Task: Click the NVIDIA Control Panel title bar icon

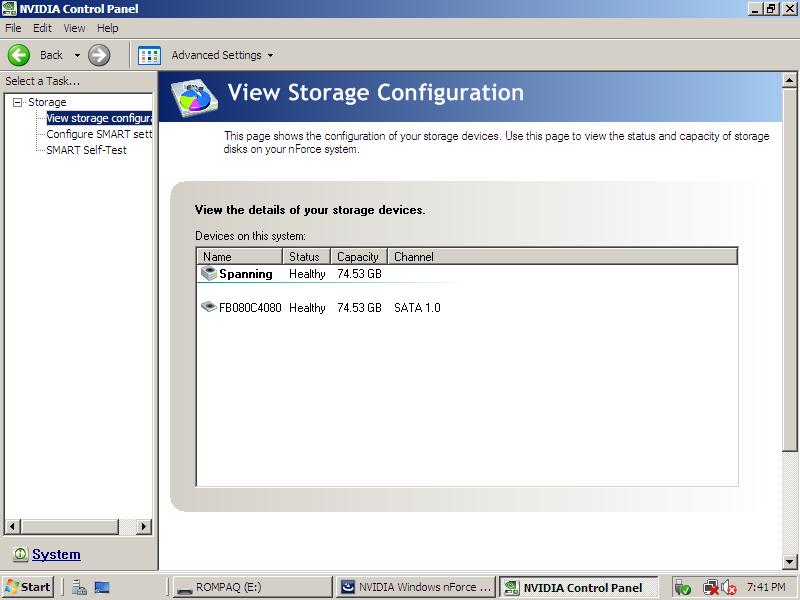Action: [x=9, y=9]
